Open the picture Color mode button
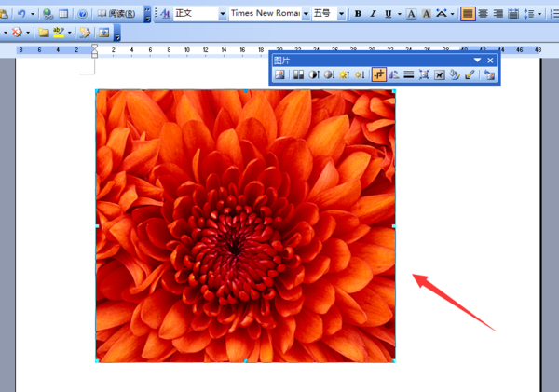This screenshot has height=392, width=559. pyautogui.click(x=298, y=74)
